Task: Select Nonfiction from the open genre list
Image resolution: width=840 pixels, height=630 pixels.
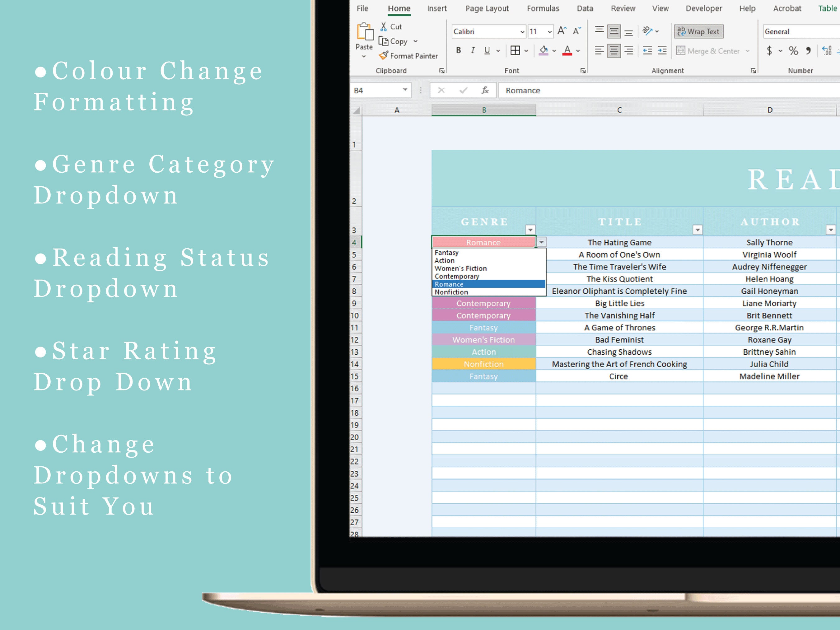Action: (x=451, y=292)
